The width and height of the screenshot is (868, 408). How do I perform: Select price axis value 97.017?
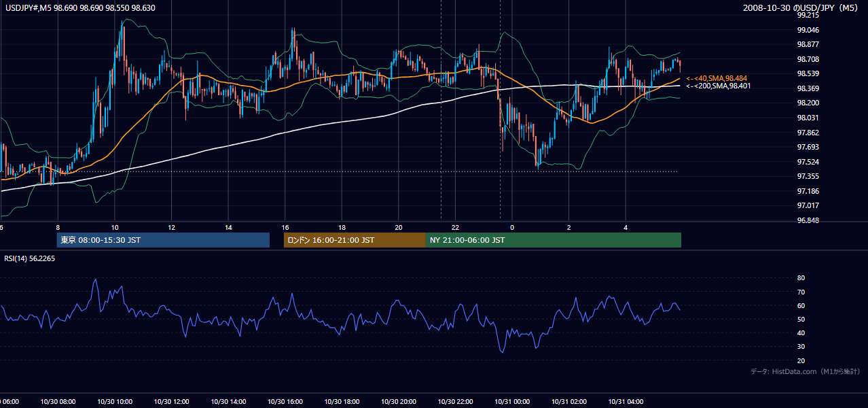click(808, 205)
